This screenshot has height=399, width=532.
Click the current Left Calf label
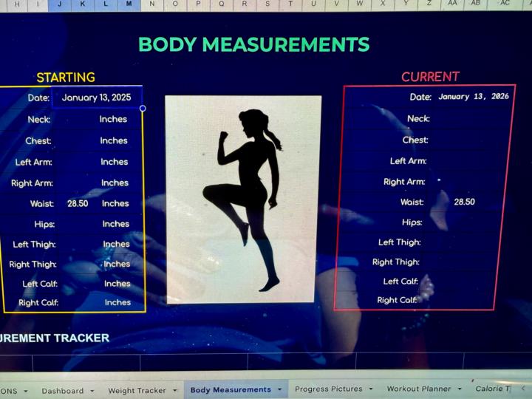[400, 281]
